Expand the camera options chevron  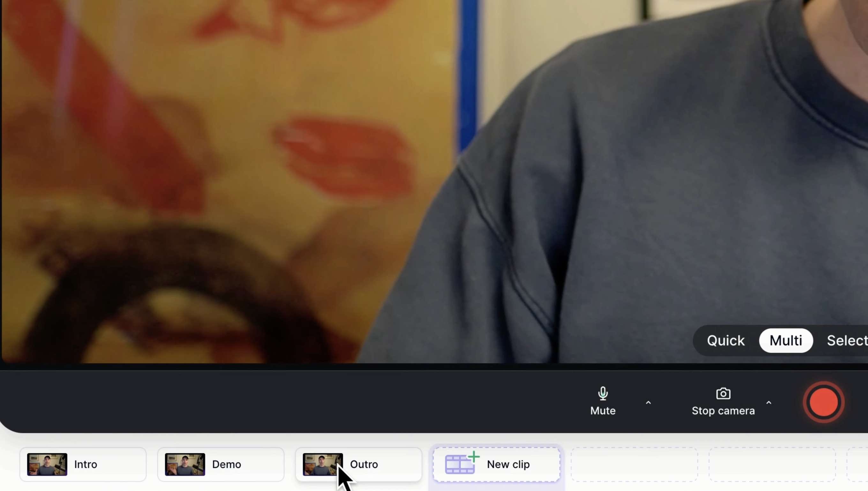768,402
